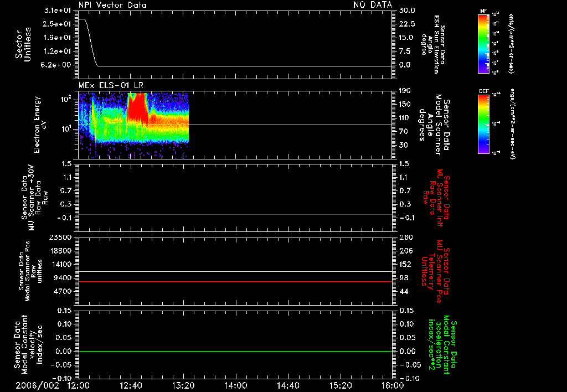Click the 12:00 time axis label
Image resolution: width=567 pixels, height=392 pixels.
coord(79,386)
